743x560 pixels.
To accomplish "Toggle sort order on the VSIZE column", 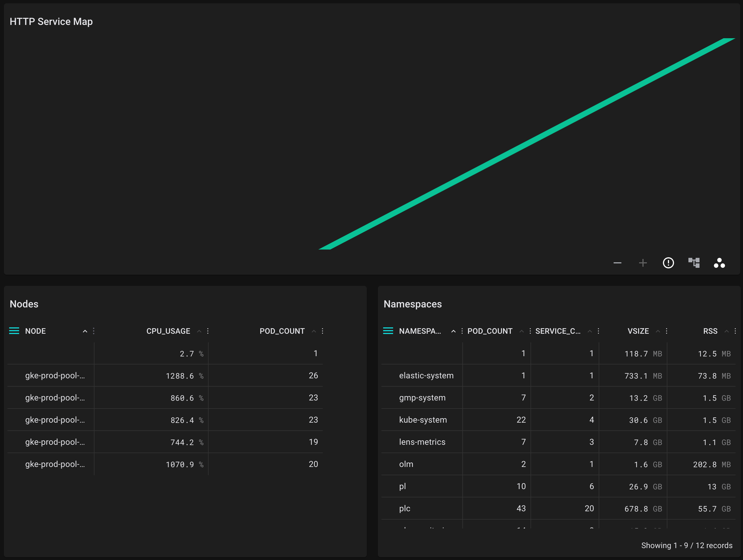I will pos(657,331).
